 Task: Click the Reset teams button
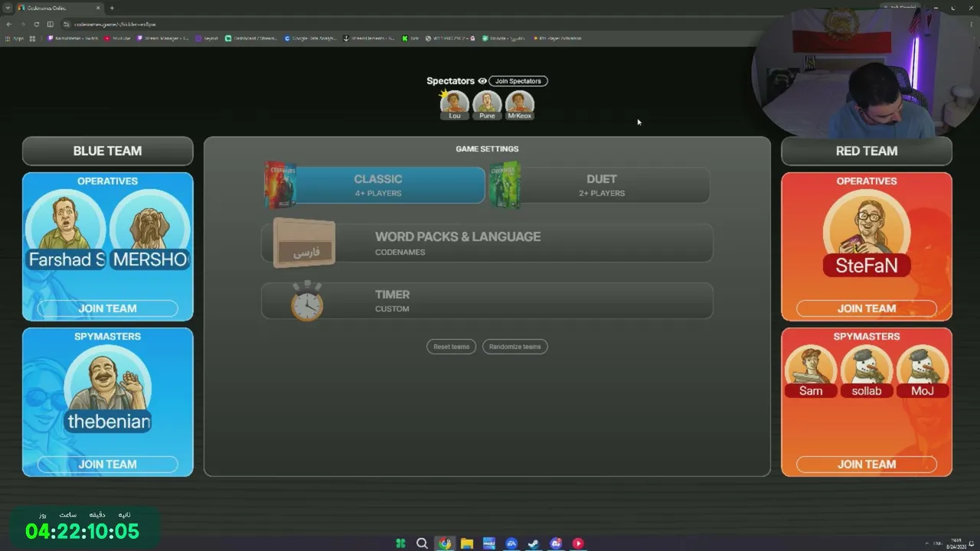(451, 347)
